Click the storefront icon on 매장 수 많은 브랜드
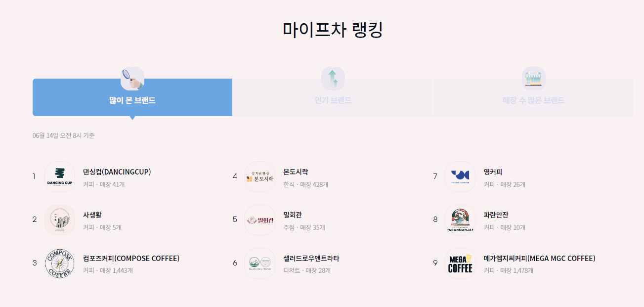This screenshot has height=307, width=644. click(x=533, y=78)
